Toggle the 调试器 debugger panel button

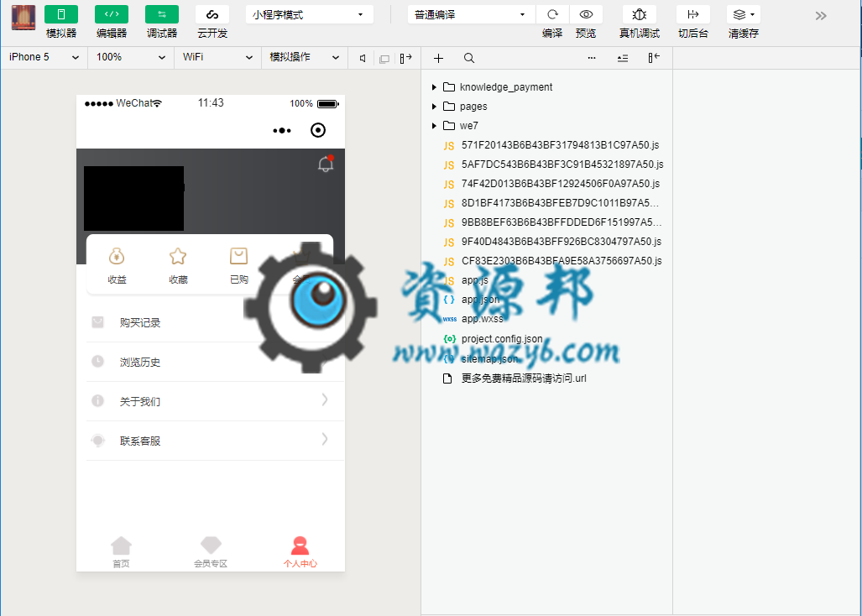click(x=162, y=15)
